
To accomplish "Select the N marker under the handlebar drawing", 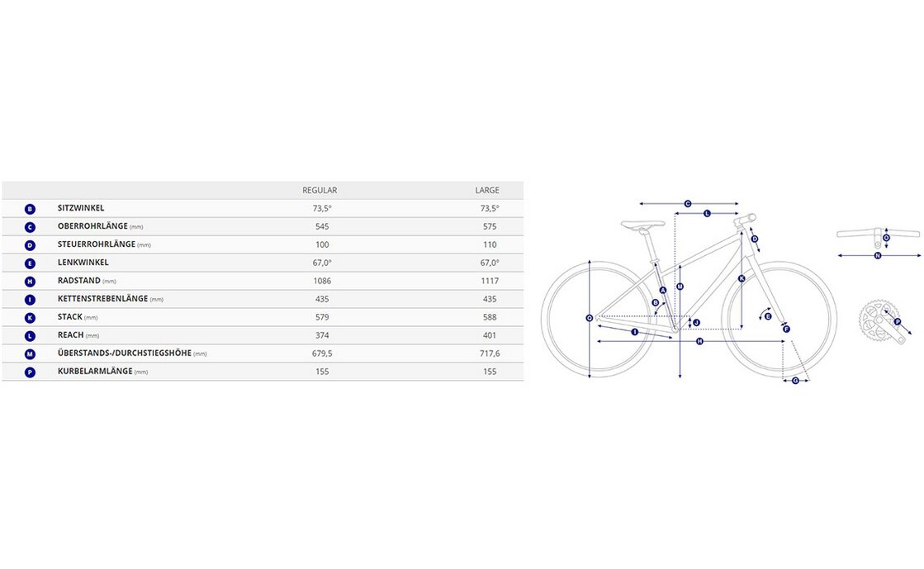I will 878,256.
